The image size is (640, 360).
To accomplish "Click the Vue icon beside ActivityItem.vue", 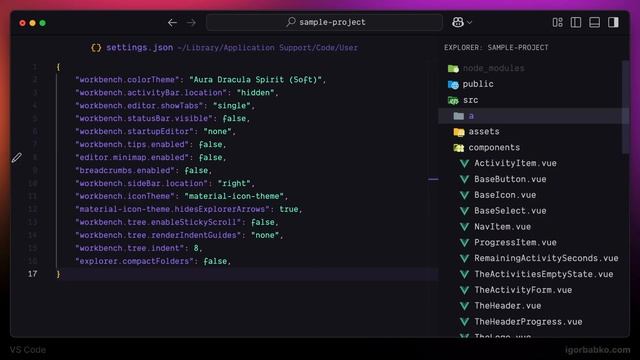I will (464, 164).
